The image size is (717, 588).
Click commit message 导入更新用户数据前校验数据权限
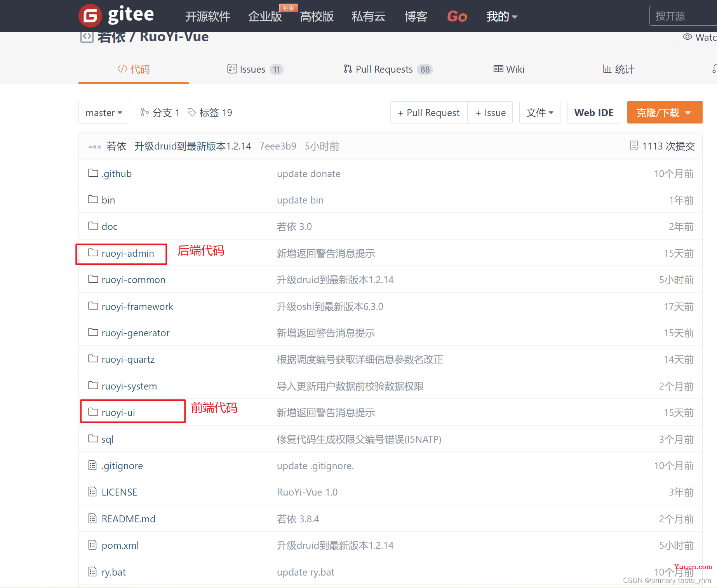tap(350, 386)
